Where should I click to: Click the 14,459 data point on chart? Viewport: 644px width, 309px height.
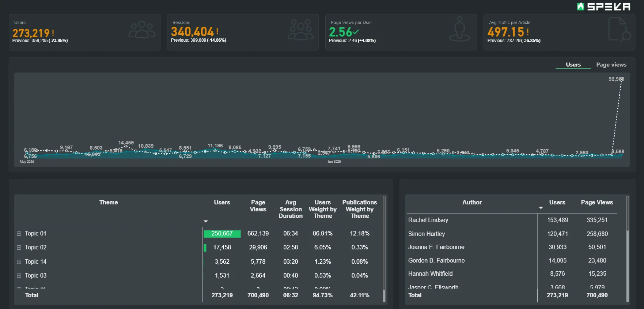(126, 146)
